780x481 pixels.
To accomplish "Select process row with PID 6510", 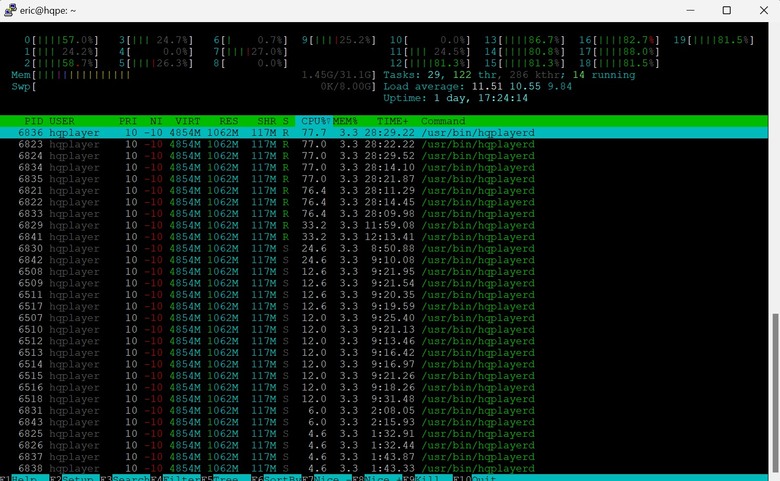I will point(384,329).
